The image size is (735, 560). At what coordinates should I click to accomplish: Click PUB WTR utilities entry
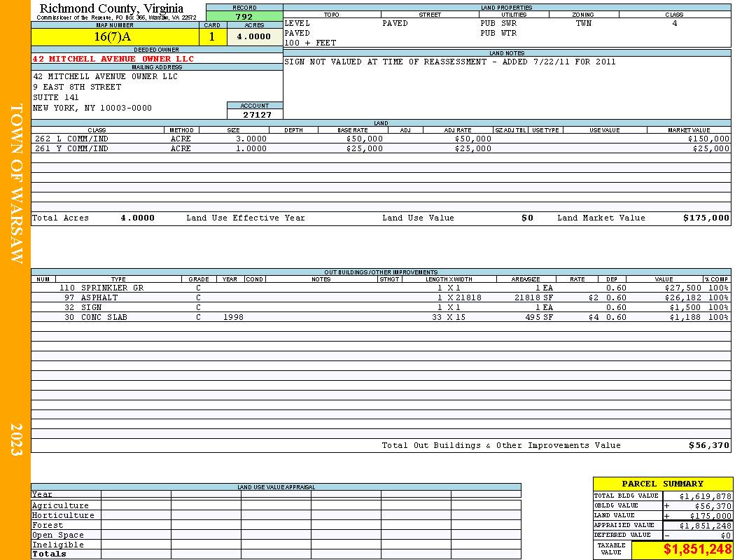(498, 34)
